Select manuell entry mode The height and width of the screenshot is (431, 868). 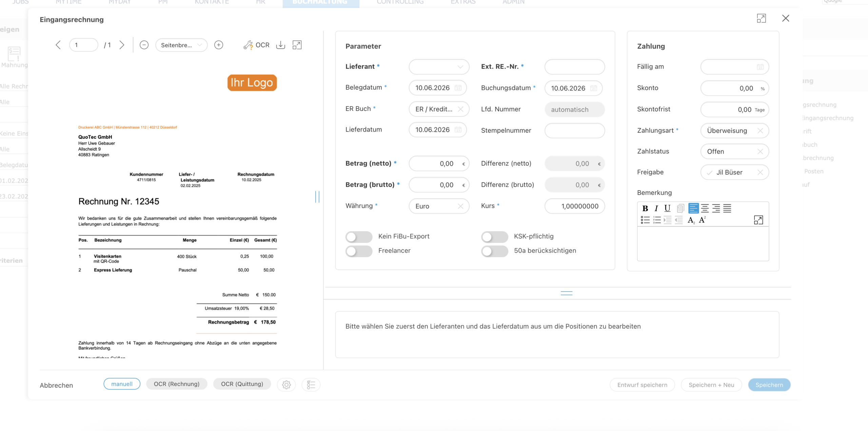click(x=122, y=384)
